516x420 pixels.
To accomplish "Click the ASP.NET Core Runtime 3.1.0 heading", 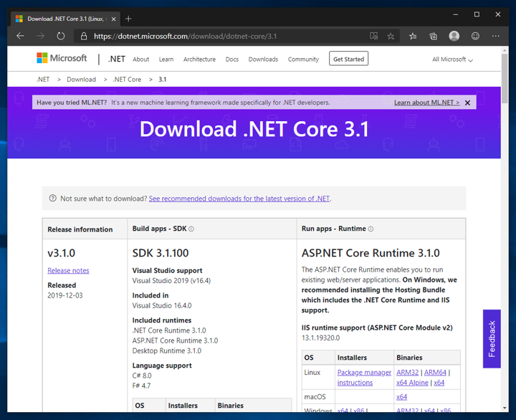I will click(371, 253).
